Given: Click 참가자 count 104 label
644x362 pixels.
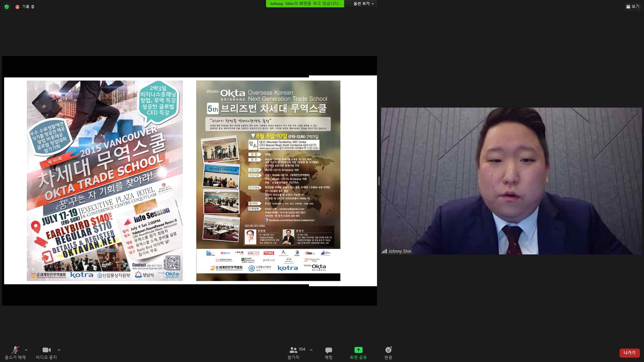Looking at the screenshot, I should tap(302, 349).
